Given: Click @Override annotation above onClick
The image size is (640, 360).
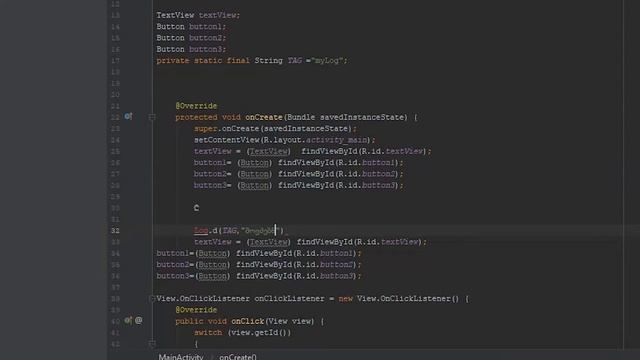Looking at the screenshot, I should [x=196, y=310].
